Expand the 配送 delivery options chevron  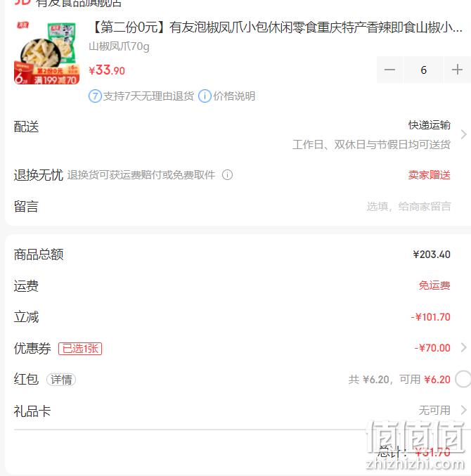pos(463,134)
